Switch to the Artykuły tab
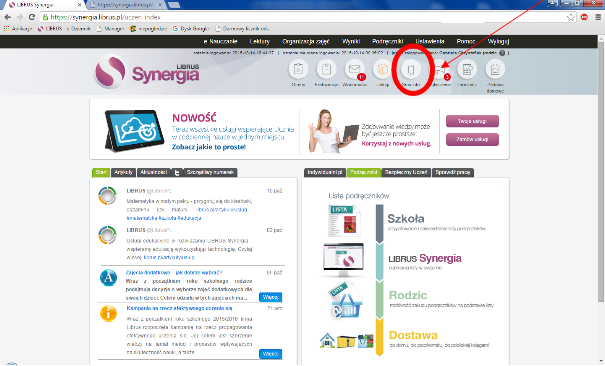This screenshot has height=366, width=605. [x=123, y=172]
